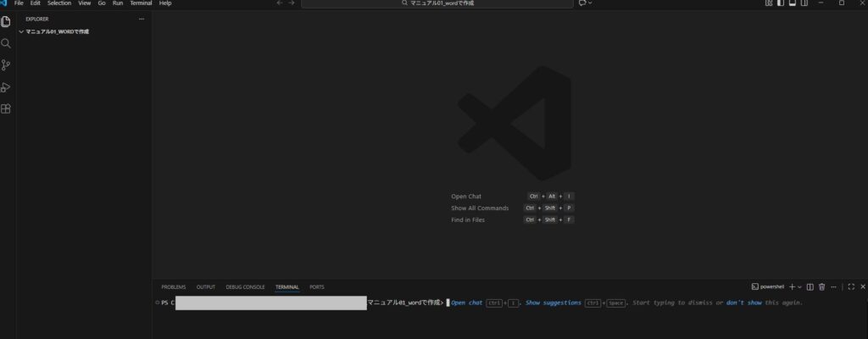
Task: Open the Extensions view
Action: click(x=6, y=109)
